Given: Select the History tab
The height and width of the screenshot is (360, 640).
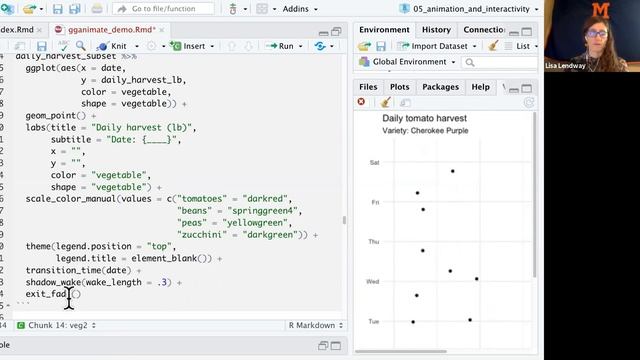Looking at the screenshot, I should [436, 30].
